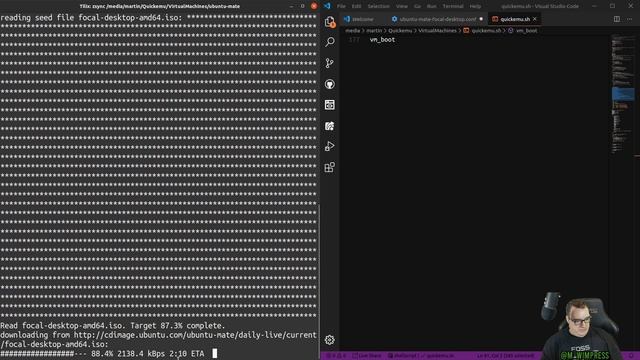This screenshot has height=360, width=640.
Task: Click the VS Code logo in title bar
Action: 327,6
